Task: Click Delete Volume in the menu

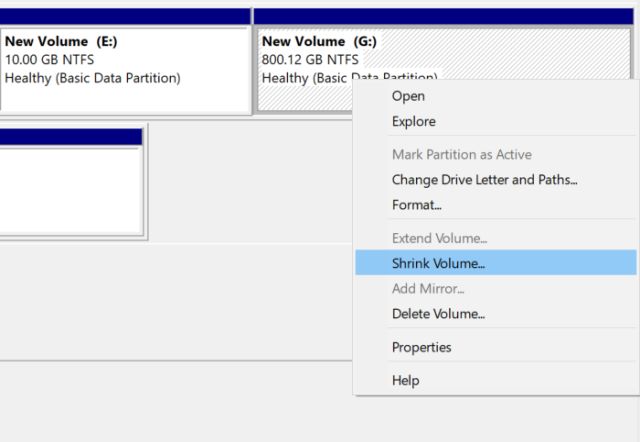Action: click(x=496, y=313)
